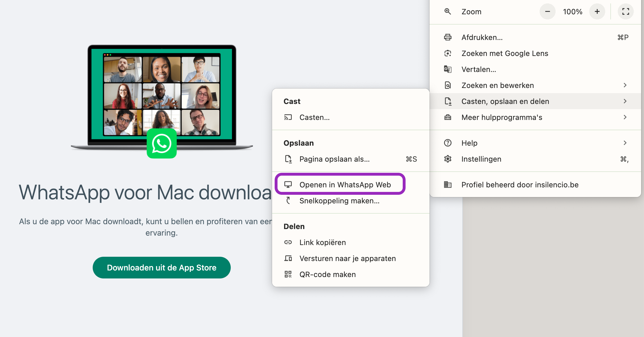This screenshot has height=337, width=644.
Task: Expand the Zoeken en bewerken submenu arrow
Action: pyautogui.click(x=625, y=85)
